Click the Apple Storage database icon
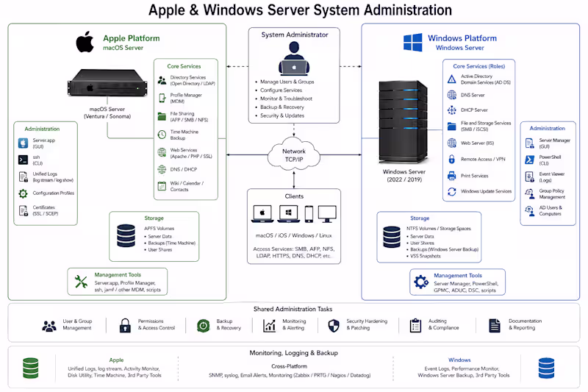This screenshot has width=588, height=392. 126,235
